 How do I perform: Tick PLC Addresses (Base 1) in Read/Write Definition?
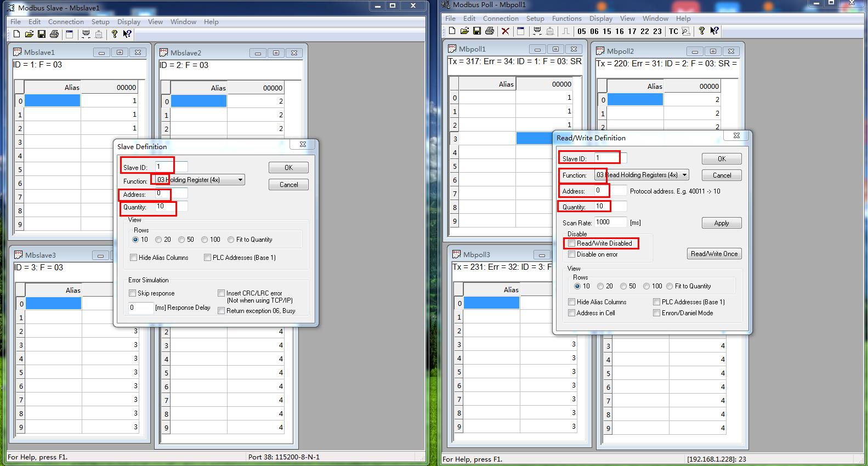tap(656, 302)
